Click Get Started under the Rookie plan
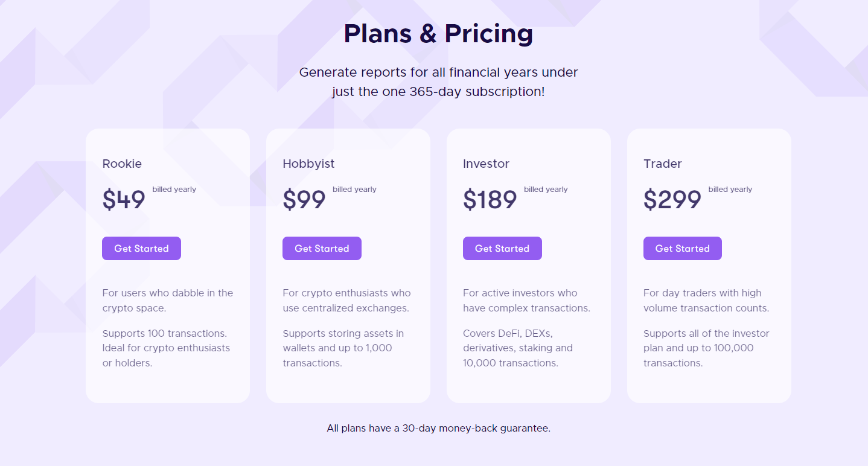 pos(141,249)
